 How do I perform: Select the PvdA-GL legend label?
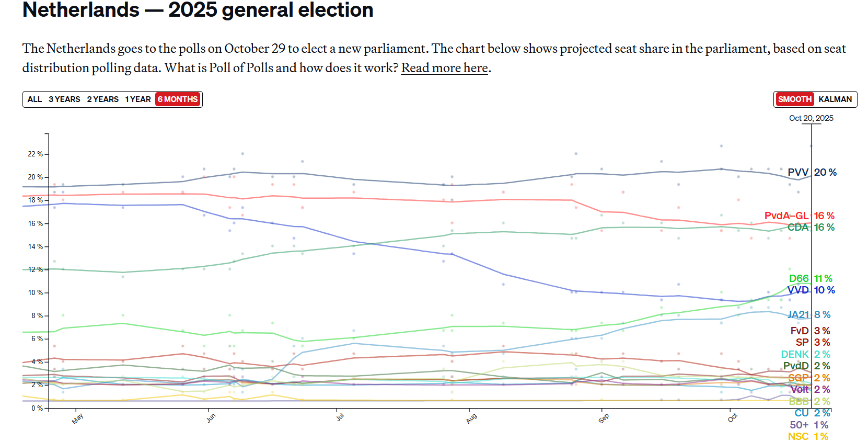coord(786,216)
